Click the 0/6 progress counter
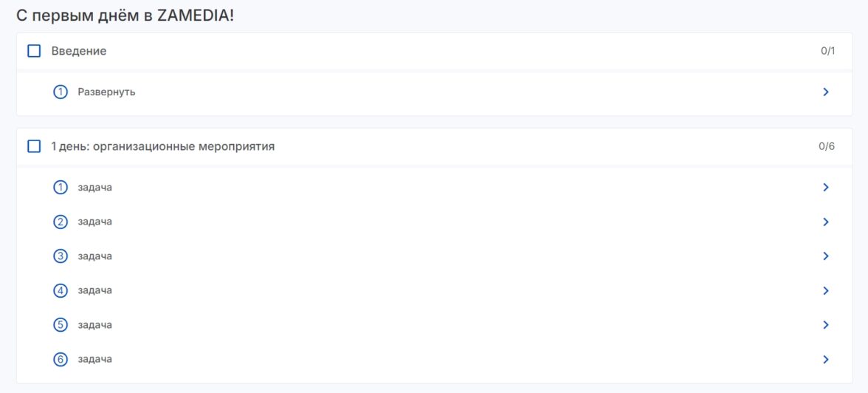 [x=827, y=146]
